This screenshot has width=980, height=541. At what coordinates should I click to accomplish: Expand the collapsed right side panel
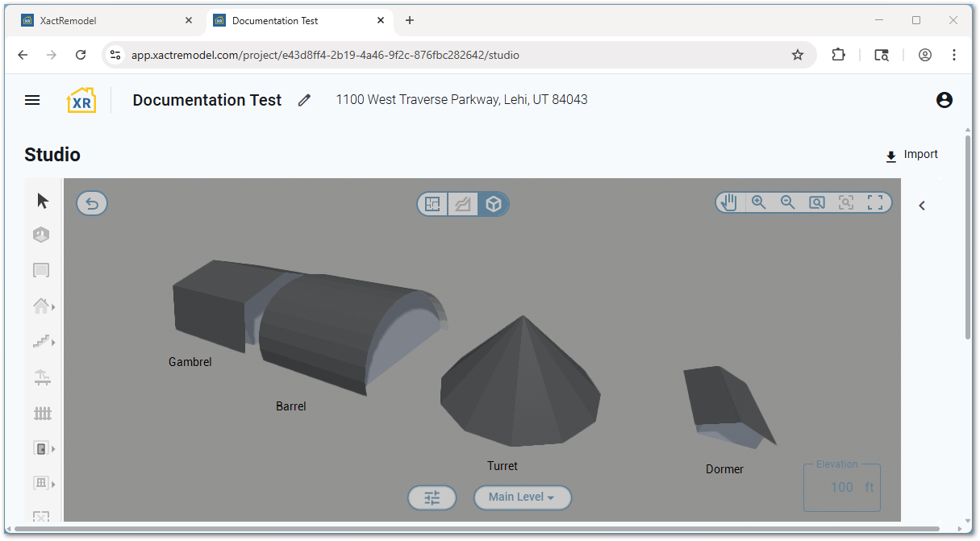point(922,206)
